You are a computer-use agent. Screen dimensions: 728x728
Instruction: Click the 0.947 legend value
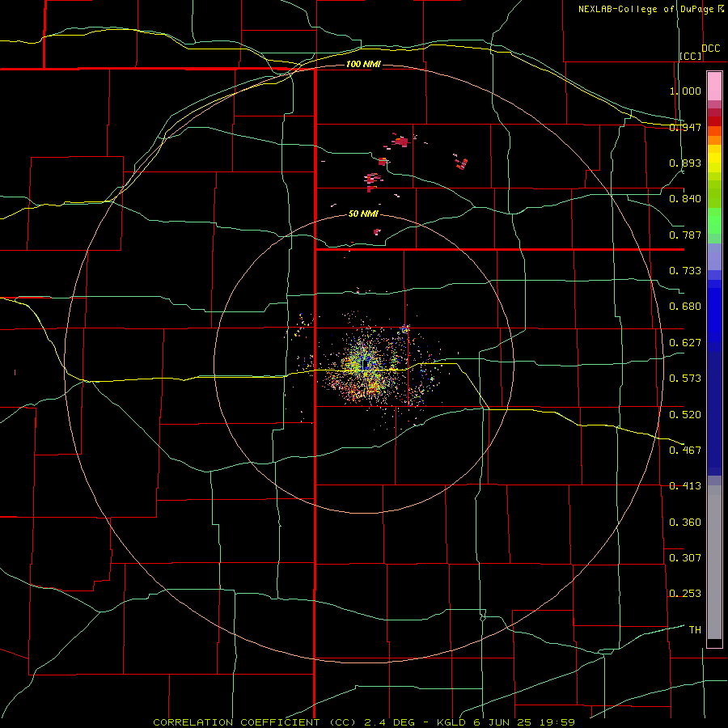[685, 127]
